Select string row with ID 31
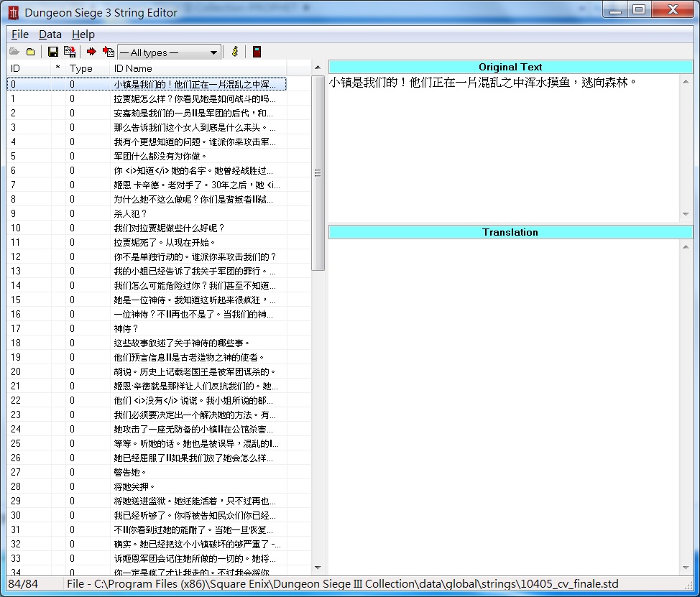The height and width of the screenshot is (597, 700). coord(147,529)
